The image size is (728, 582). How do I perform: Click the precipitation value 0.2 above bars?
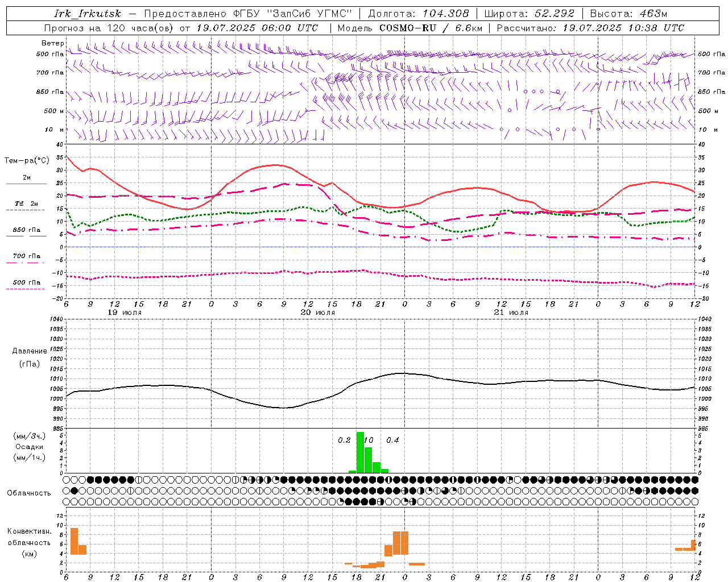click(344, 440)
